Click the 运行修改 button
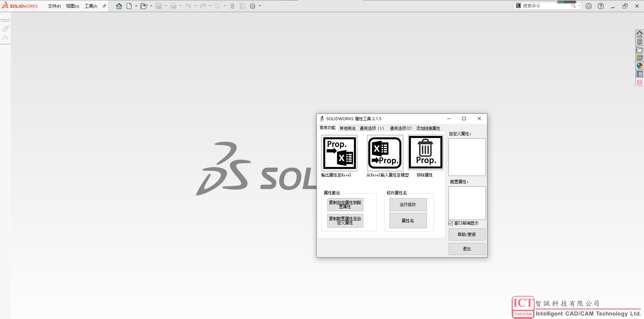This screenshot has height=319, width=644. pos(408,204)
